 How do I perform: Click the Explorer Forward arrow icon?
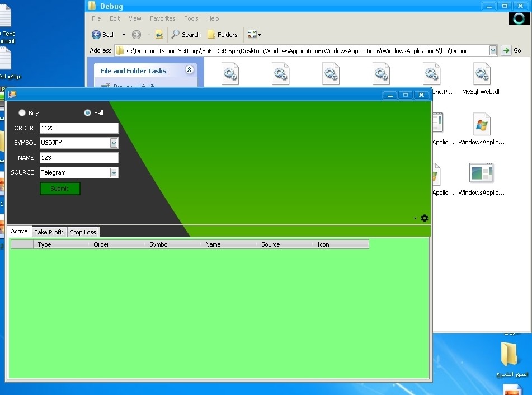point(136,35)
